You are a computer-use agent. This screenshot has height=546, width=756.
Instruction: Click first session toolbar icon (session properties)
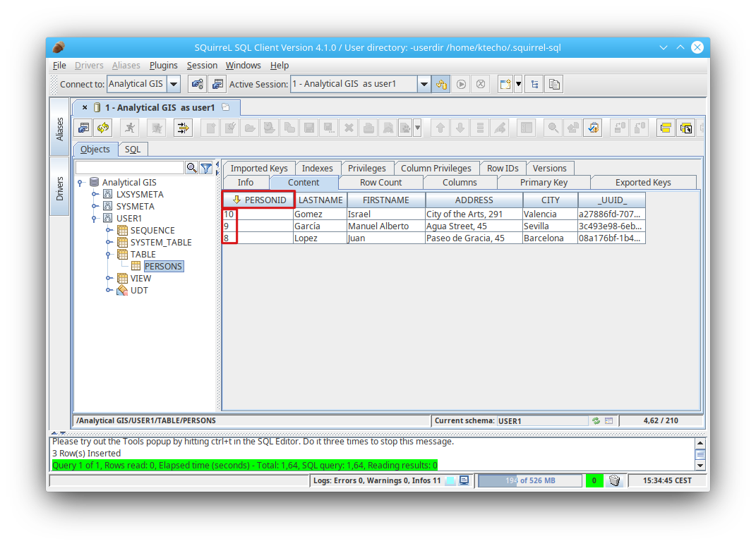[x=83, y=128]
